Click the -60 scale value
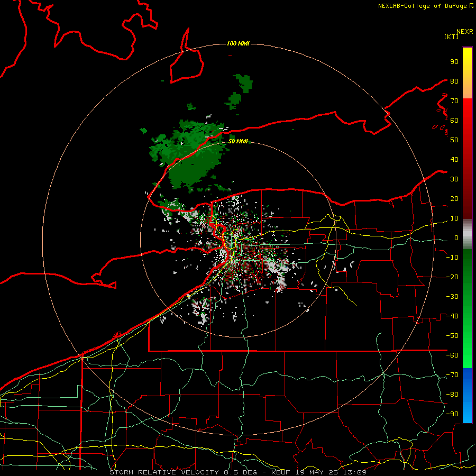 452,355
